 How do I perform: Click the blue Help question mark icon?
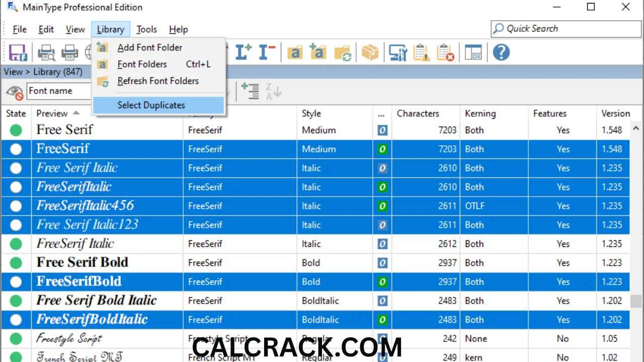point(501,52)
